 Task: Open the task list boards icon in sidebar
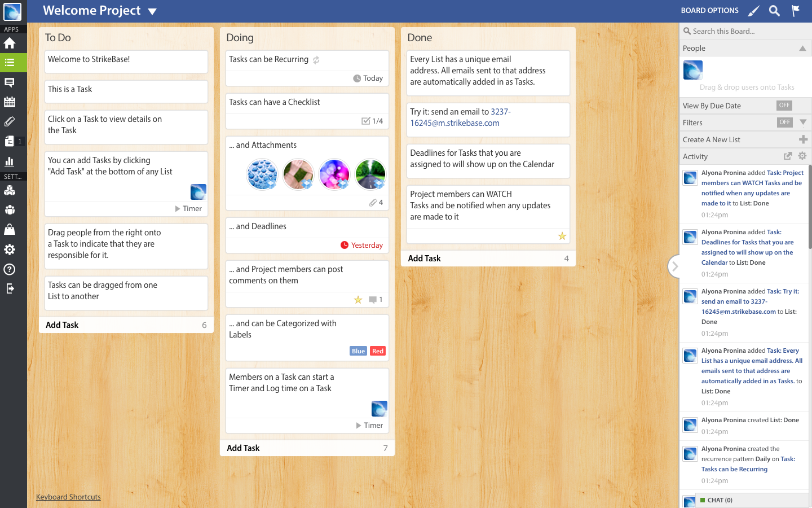10,63
